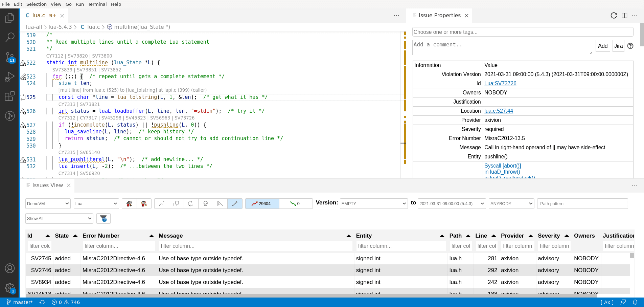644x307 pixels.
Task: Open the Extensions view
Action: pos(9,96)
